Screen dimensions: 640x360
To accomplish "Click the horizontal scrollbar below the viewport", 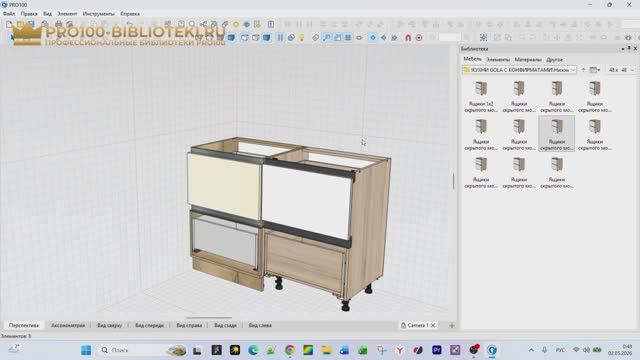I will [209, 318].
